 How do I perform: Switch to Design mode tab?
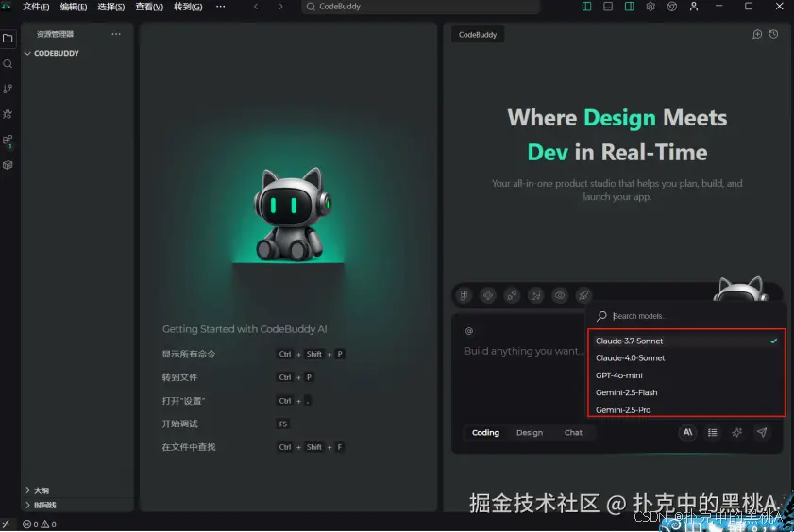[530, 433]
